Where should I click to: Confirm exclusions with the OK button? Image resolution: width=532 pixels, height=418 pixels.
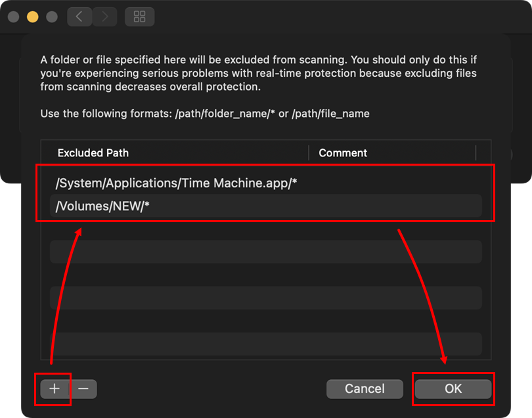point(453,389)
